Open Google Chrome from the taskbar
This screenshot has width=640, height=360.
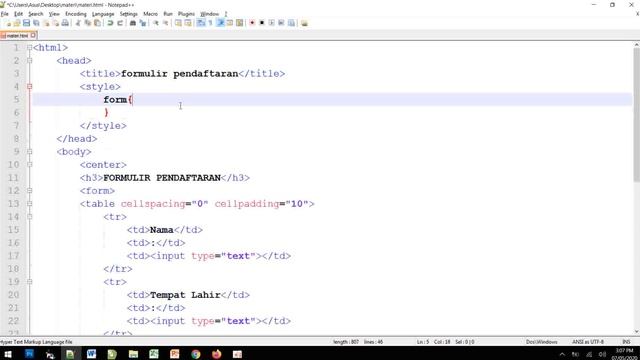coord(196,353)
